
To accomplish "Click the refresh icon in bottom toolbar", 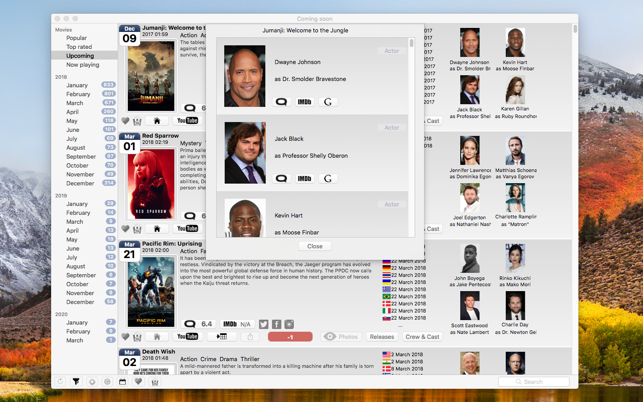I will pos(60,381).
